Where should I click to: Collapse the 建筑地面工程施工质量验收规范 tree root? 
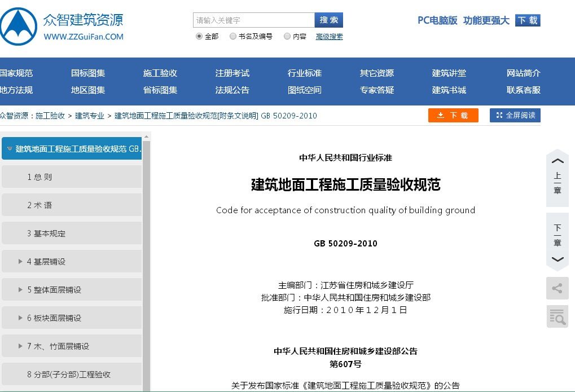(x=10, y=149)
